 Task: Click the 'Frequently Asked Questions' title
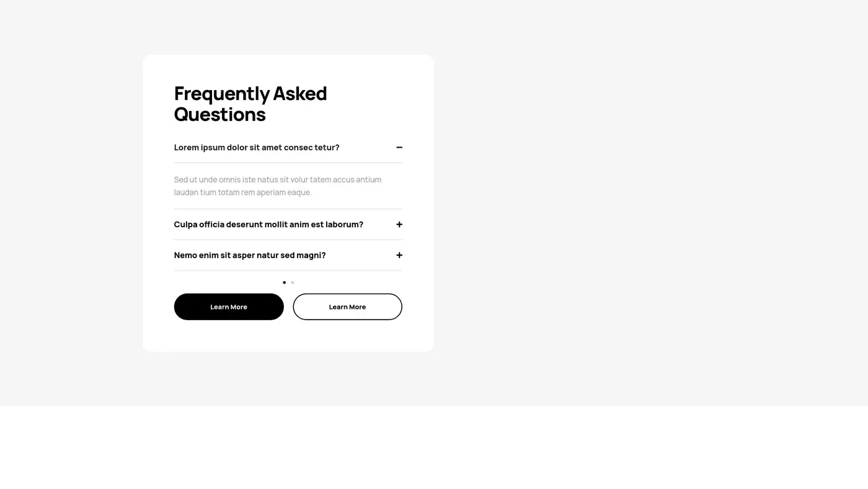tap(250, 103)
